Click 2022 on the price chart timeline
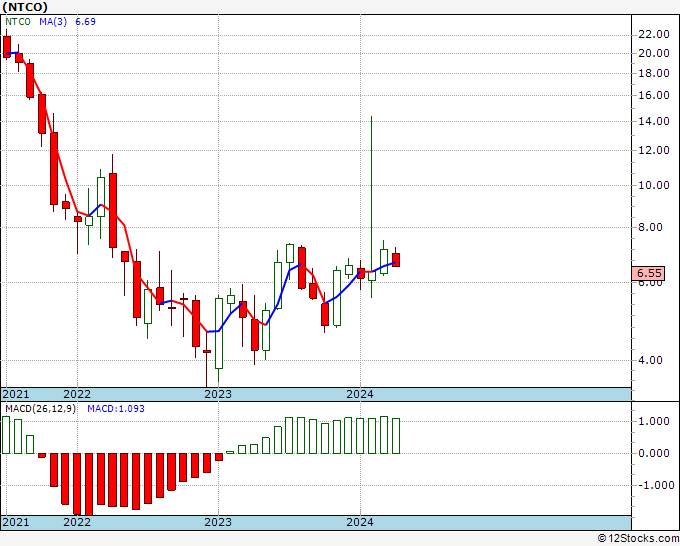The width and height of the screenshot is (680, 546). point(77,394)
